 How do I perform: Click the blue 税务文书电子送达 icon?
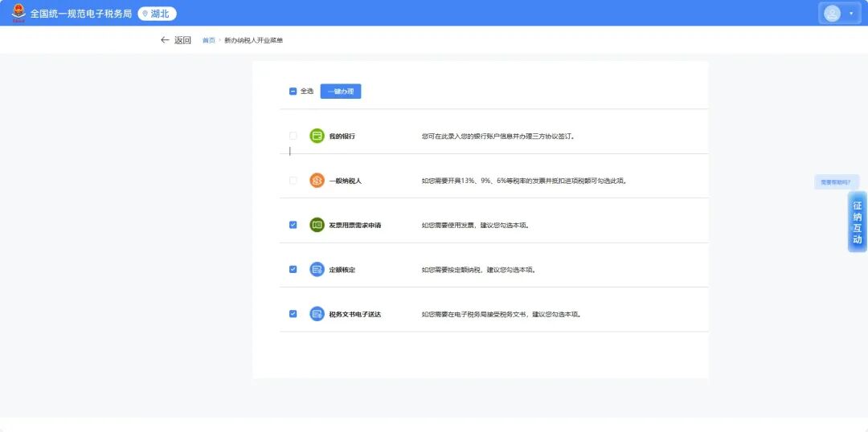click(x=317, y=314)
